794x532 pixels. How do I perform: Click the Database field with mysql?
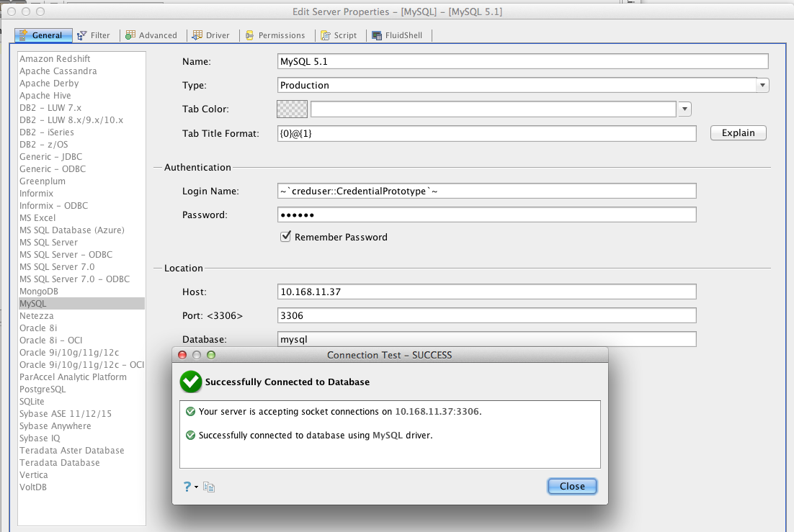(486, 339)
